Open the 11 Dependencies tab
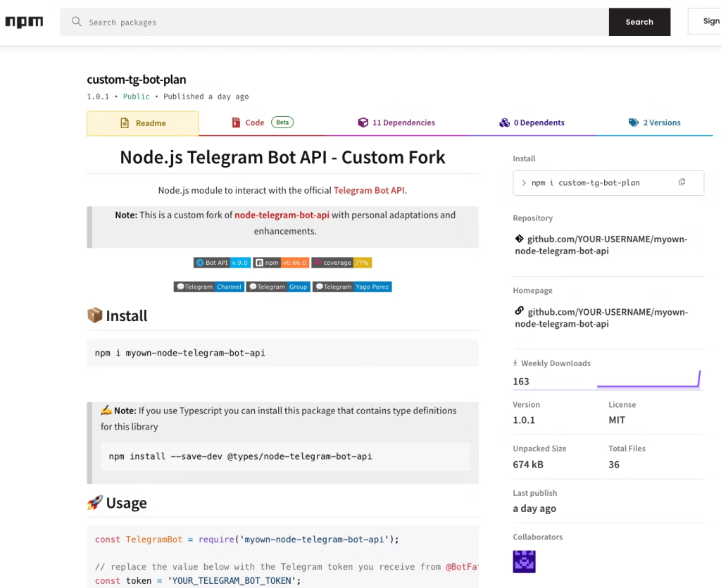This screenshot has width=721, height=588. point(396,122)
